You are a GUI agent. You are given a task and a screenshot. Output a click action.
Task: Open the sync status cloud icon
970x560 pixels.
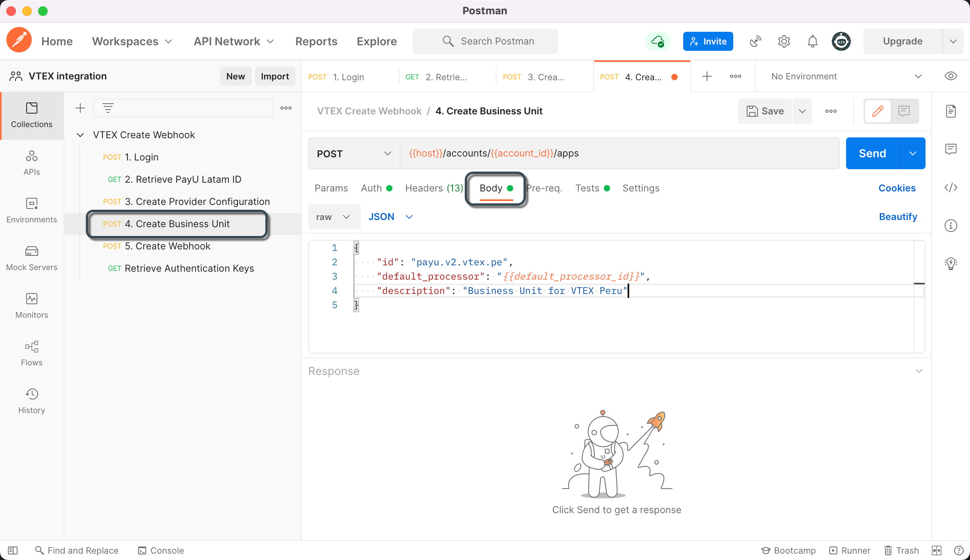(x=658, y=41)
